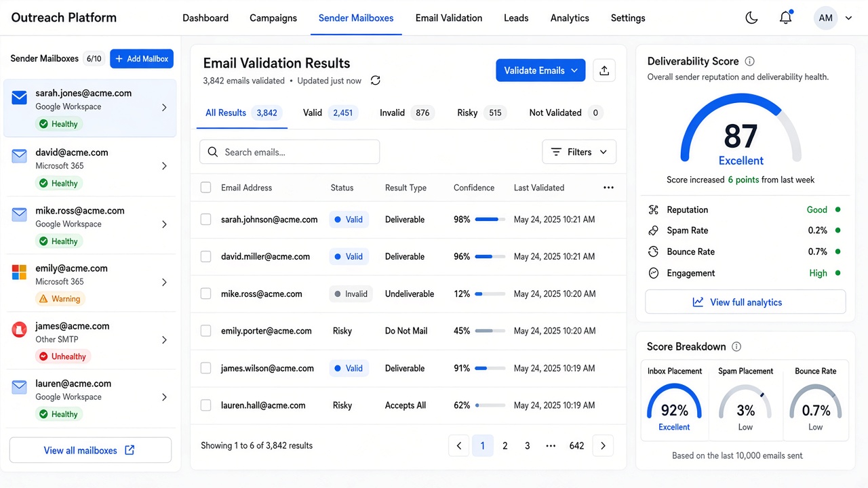Open the Filters dropdown
The image size is (868, 488).
point(579,152)
